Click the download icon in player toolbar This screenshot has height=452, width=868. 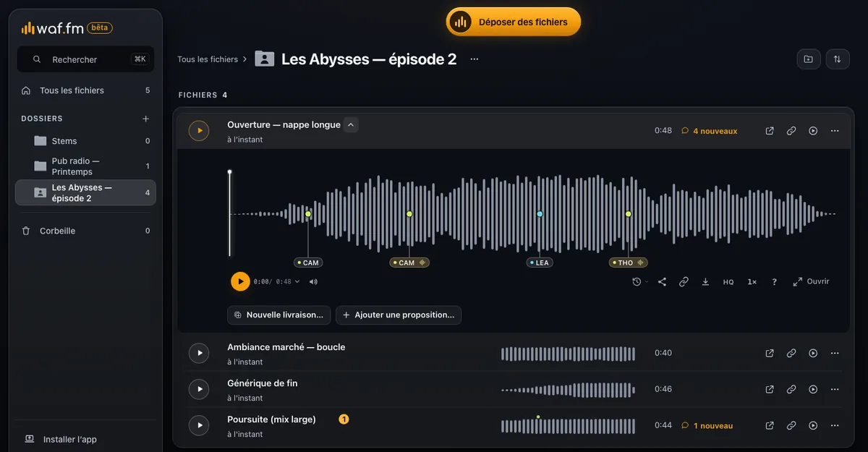pyautogui.click(x=705, y=282)
